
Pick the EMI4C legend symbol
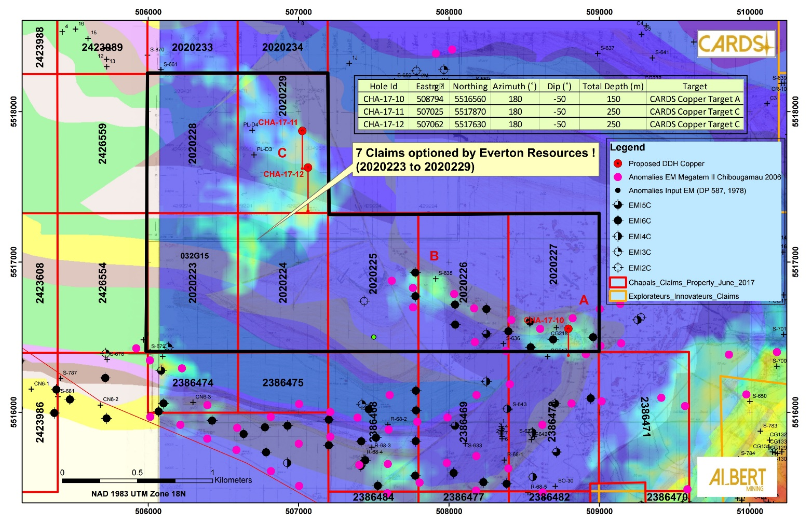pos(618,237)
